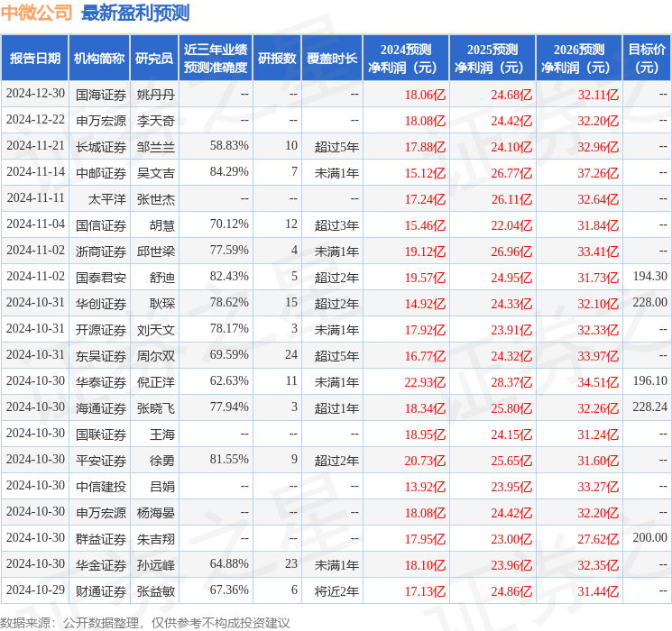This screenshot has width=672, height=631.
Task: Click the target price 228.00
Action: pos(650,303)
